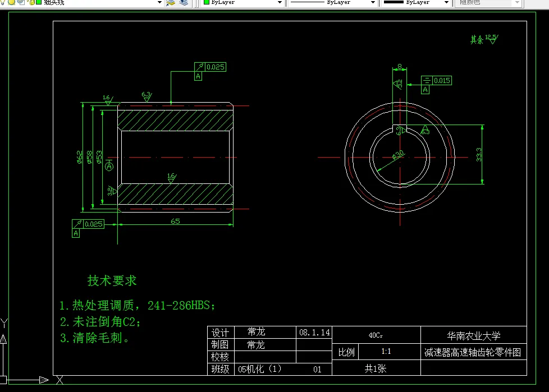Select the note 3.清除毛刺
The image size is (549, 392).
(x=94, y=338)
